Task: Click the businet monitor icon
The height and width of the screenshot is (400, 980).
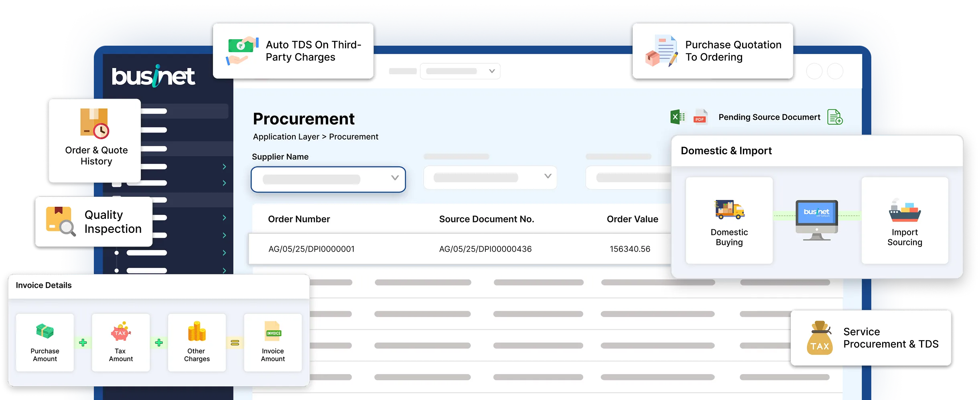Action: (817, 220)
